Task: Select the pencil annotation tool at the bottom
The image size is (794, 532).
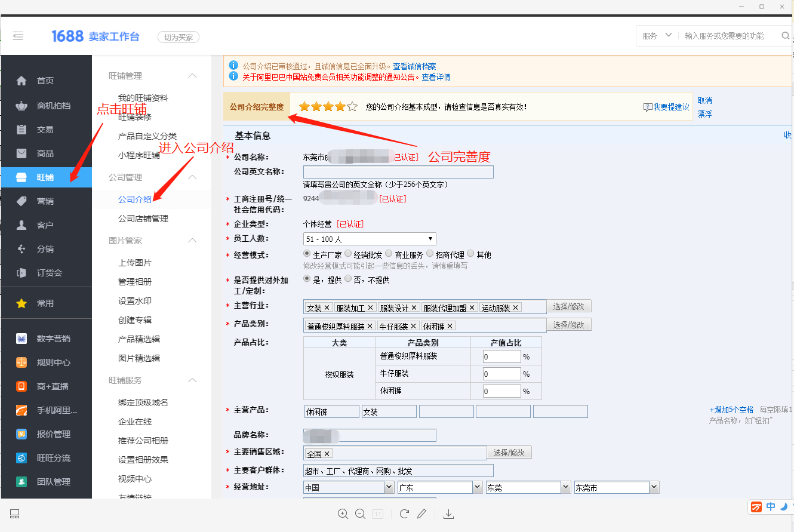Action: (x=421, y=513)
